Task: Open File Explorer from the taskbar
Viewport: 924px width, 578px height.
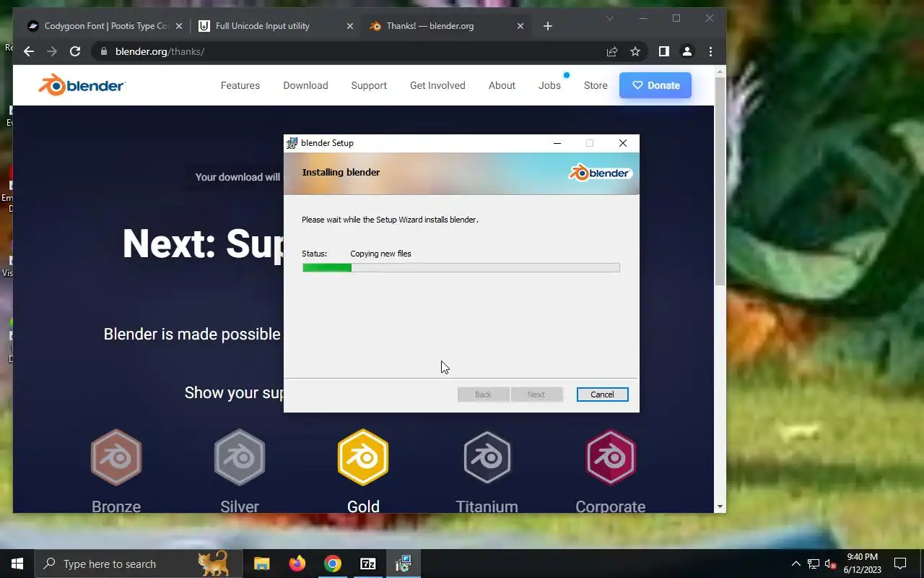Action: (x=261, y=564)
